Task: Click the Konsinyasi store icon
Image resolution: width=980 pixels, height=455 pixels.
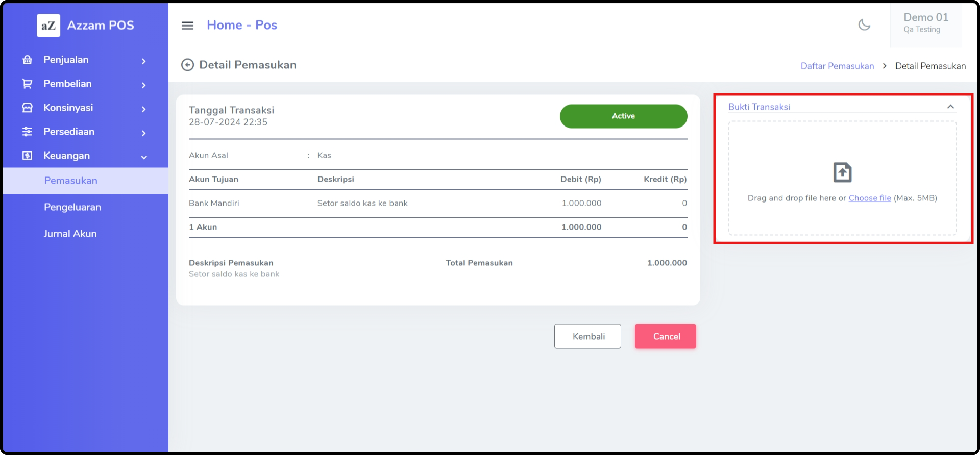Action: pos(27,108)
